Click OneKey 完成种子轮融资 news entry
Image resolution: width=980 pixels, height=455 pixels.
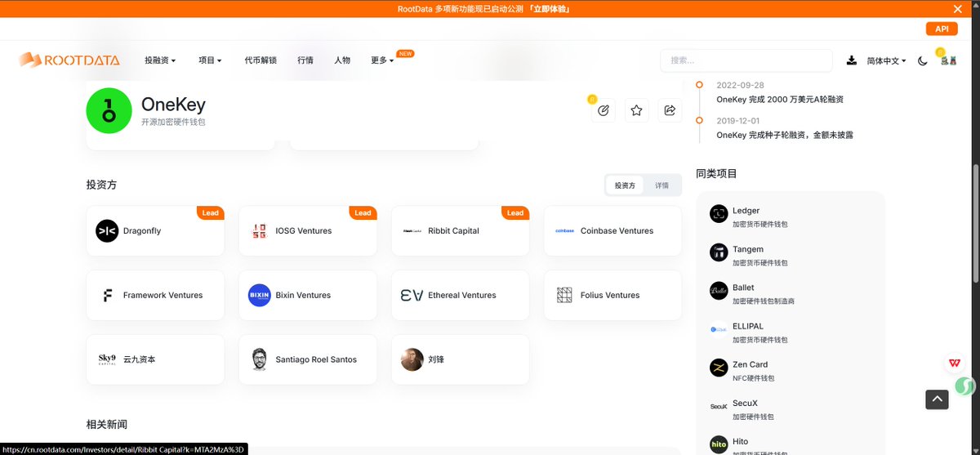tap(785, 135)
